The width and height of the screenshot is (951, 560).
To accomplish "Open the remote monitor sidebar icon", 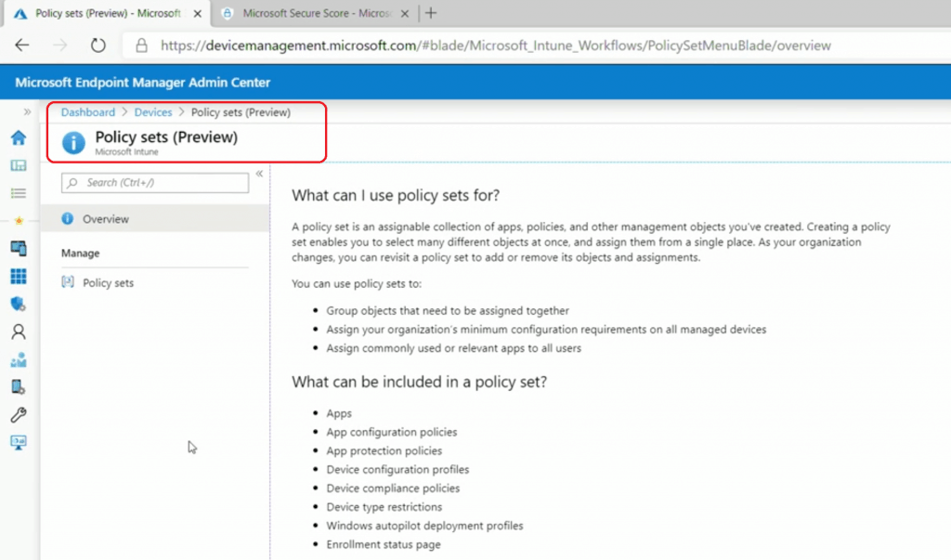I will [19, 442].
